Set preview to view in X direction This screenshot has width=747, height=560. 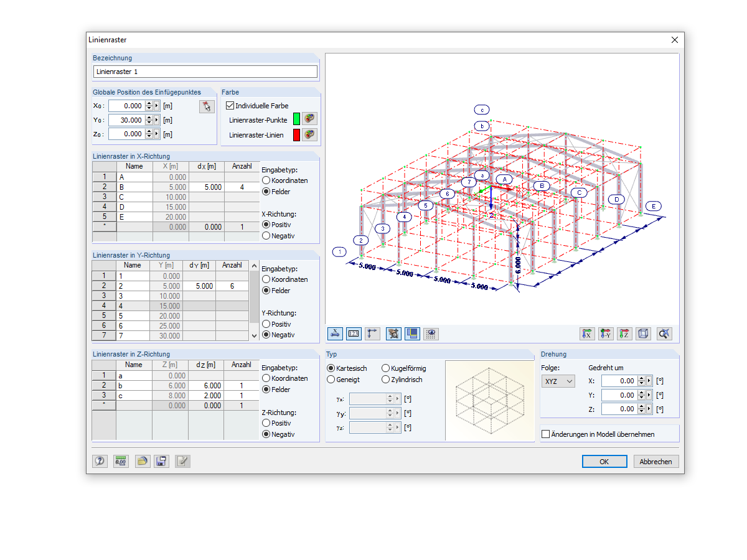(587, 334)
